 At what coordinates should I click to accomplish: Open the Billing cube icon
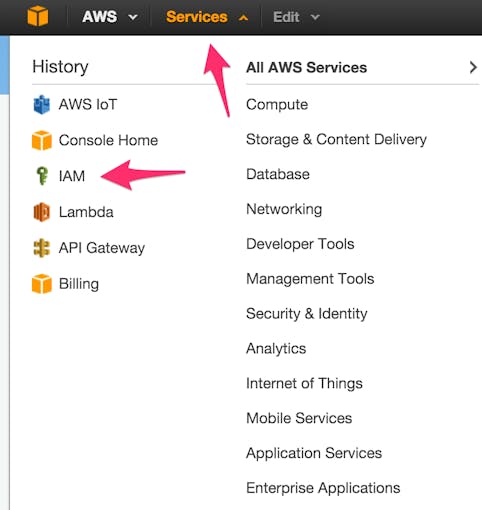click(x=42, y=284)
